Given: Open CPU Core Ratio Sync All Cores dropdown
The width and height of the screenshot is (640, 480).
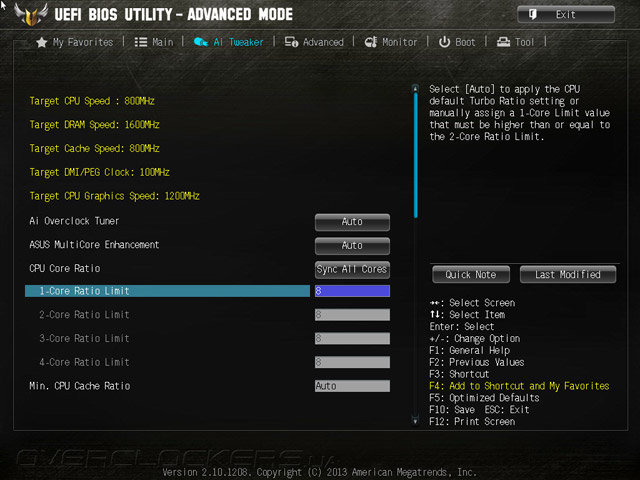Looking at the screenshot, I should click(x=352, y=269).
